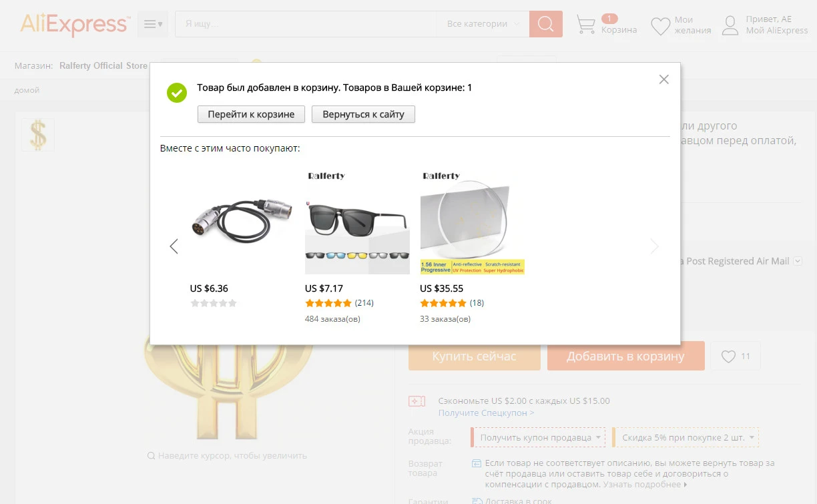Open the hamburger categories menu
Screen dimensions: 817x504
153,24
